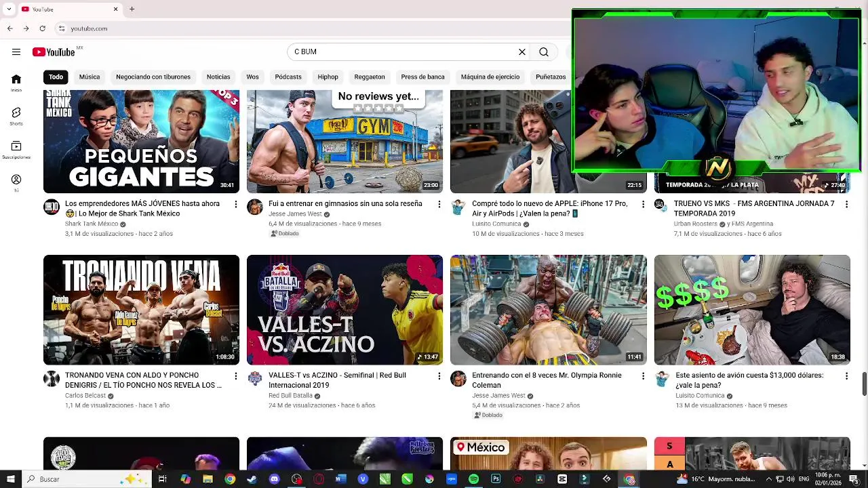Select the Wos filter chip
Image resolution: width=868 pixels, height=488 pixels.
tap(252, 77)
